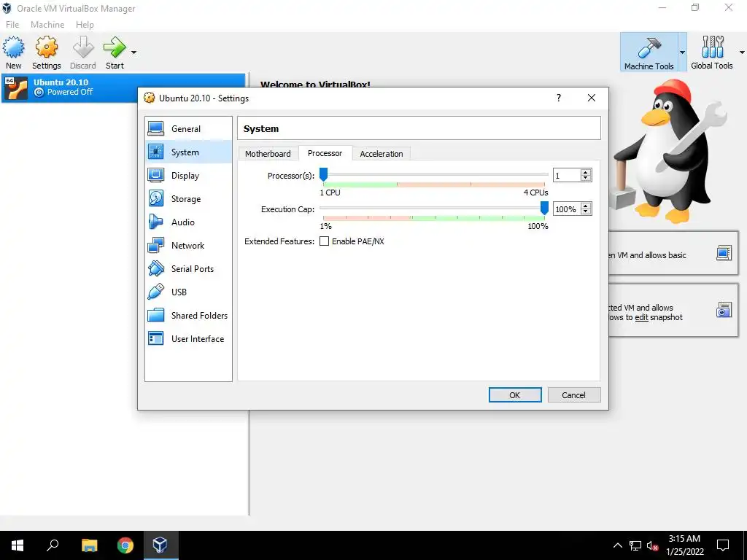Expand the Start button dropdown arrow
747x560 pixels.
coord(134,52)
